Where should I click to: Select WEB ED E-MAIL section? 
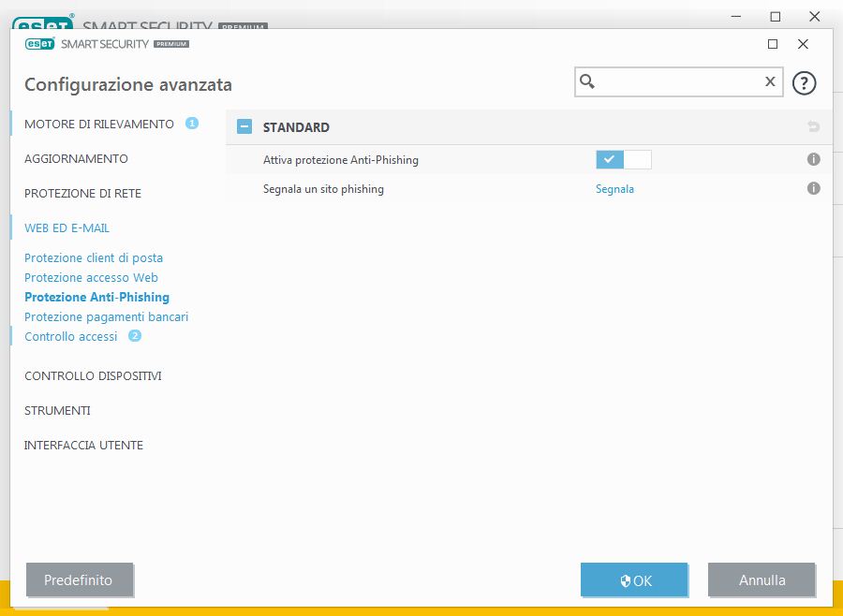coord(67,227)
